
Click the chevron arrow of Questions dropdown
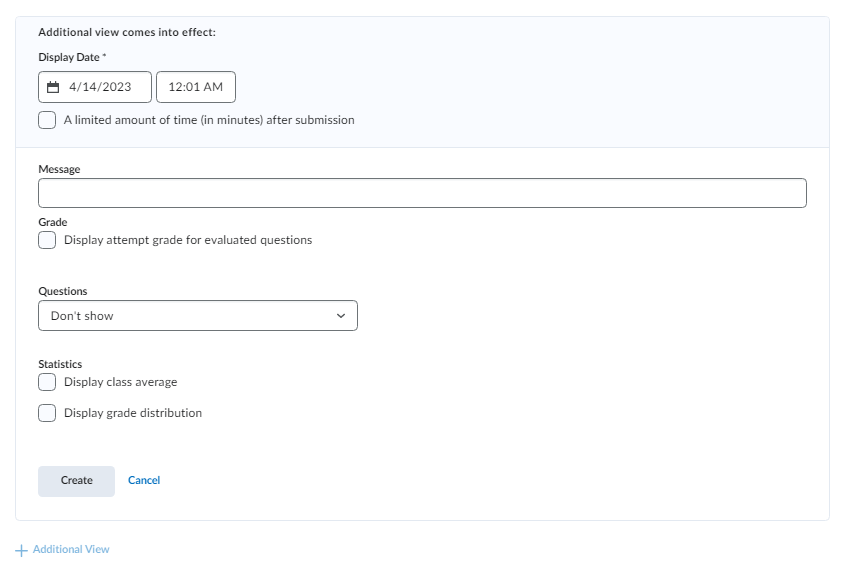click(x=340, y=316)
